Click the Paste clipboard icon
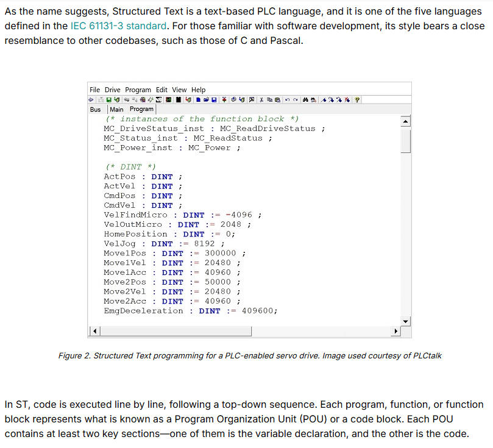This screenshot has height=448, width=493. (277, 100)
